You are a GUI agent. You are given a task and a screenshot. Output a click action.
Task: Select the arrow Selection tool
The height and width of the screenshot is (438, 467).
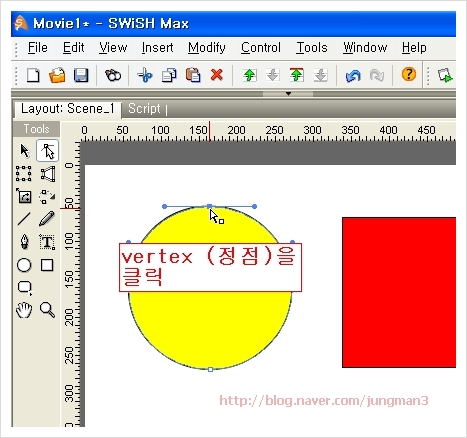point(24,151)
